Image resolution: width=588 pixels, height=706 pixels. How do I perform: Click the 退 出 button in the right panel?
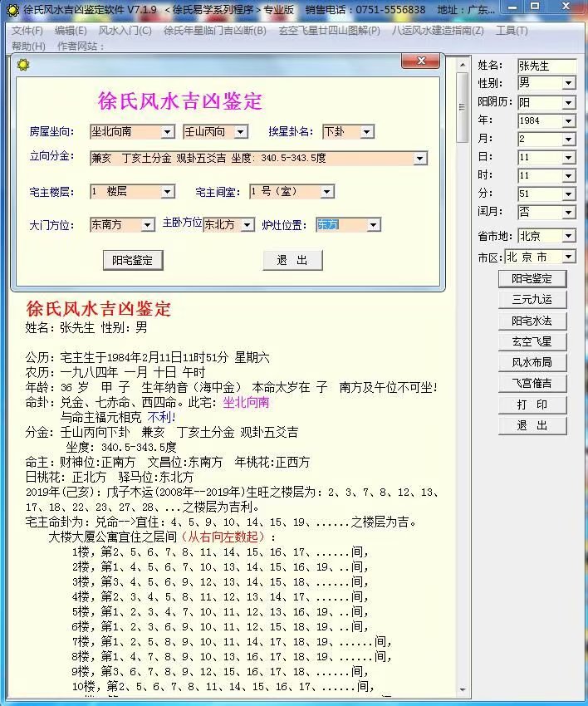click(x=532, y=425)
